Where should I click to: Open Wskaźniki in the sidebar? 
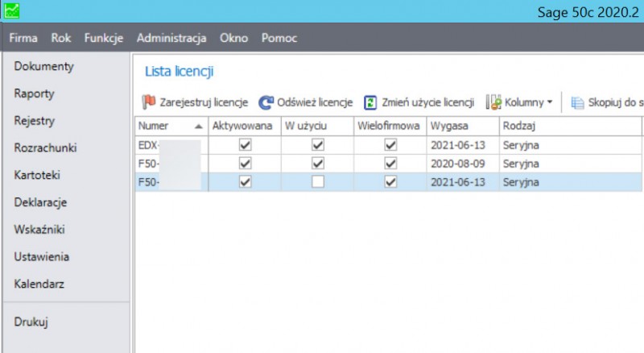click(39, 229)
